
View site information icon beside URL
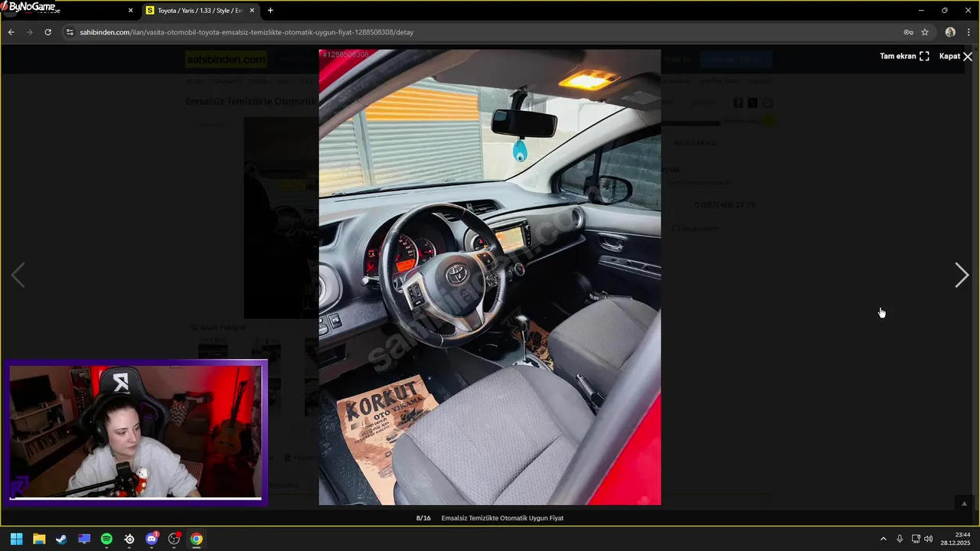click(x=70, y=32)
